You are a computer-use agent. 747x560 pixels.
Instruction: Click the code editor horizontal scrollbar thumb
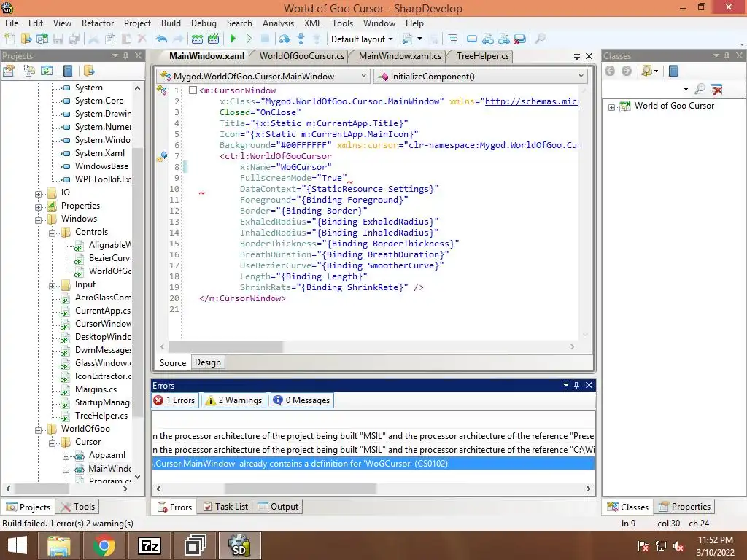(226, 346)
